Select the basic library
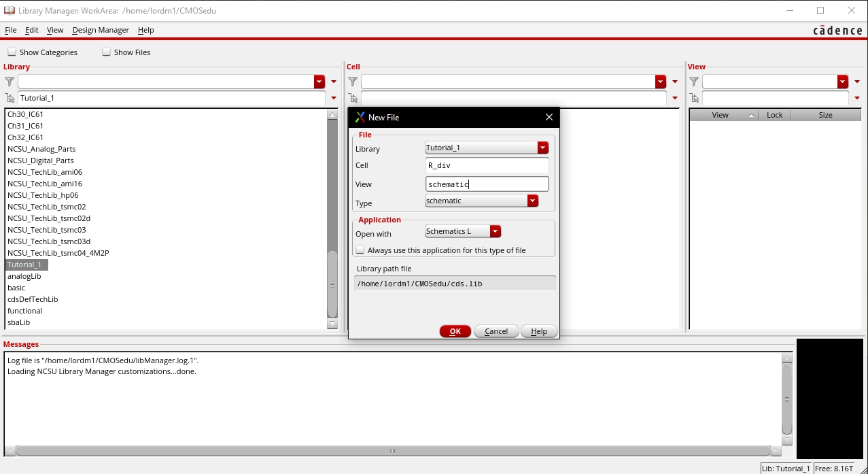 [x=16, y=288]
